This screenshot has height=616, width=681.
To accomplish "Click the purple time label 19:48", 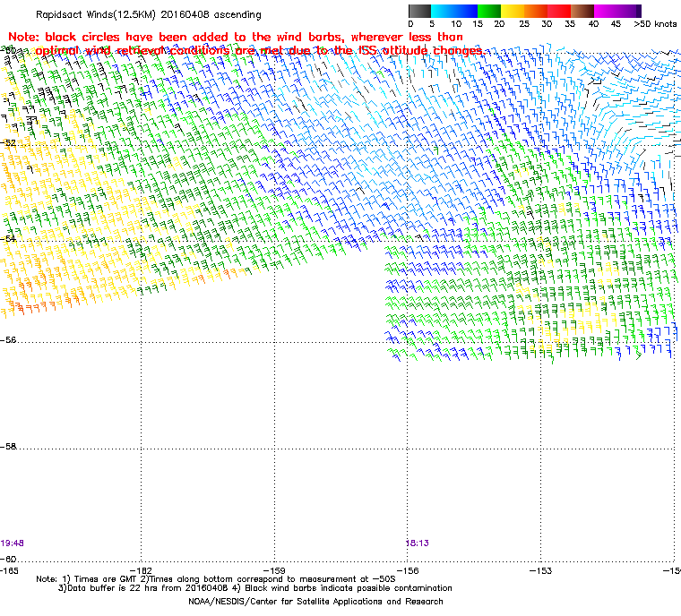I will 13,543.
